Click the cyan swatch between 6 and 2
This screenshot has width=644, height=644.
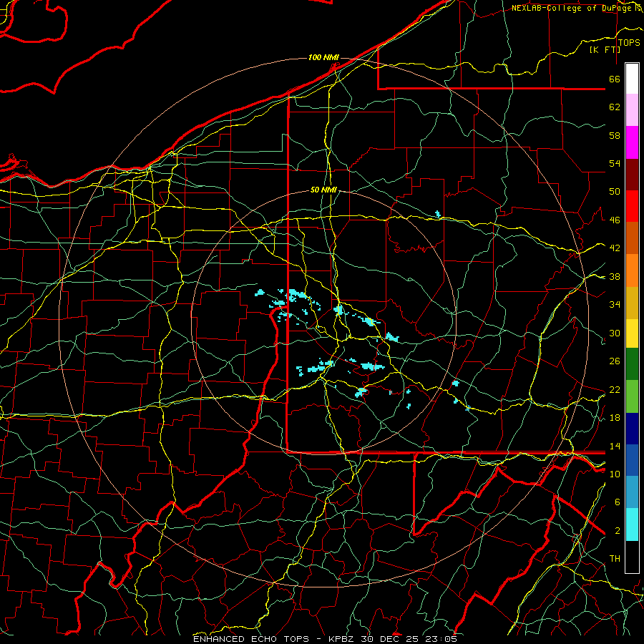point(632,525)
